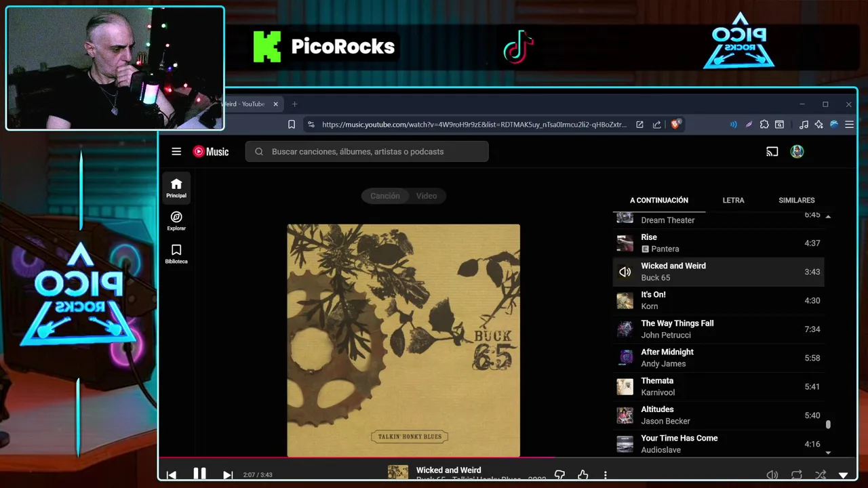
Task: Skip to the next track
Action: (228, 474)
